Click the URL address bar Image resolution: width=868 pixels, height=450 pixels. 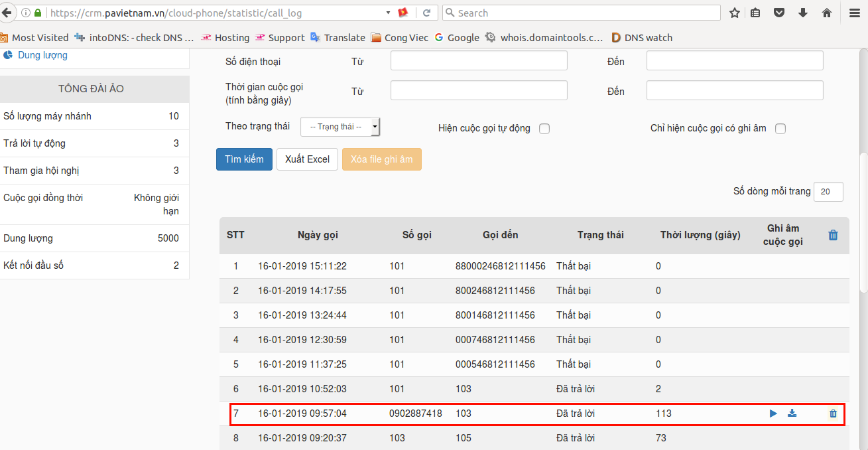point(214,13)
